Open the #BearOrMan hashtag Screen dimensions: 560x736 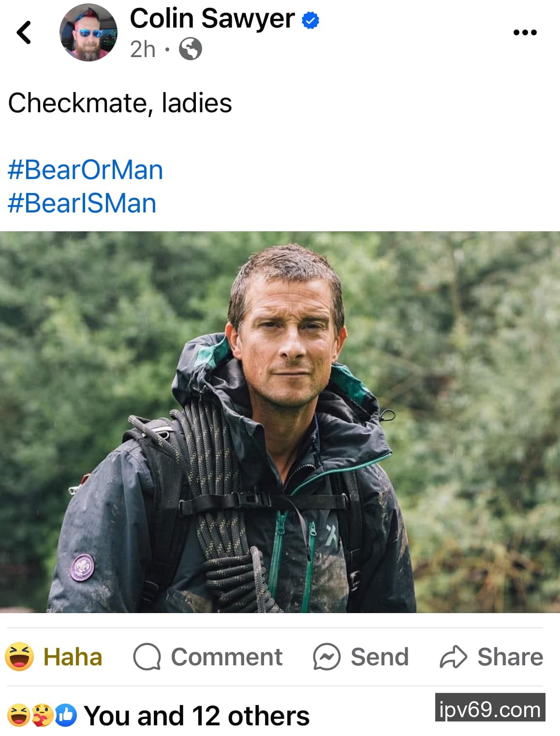85,170
